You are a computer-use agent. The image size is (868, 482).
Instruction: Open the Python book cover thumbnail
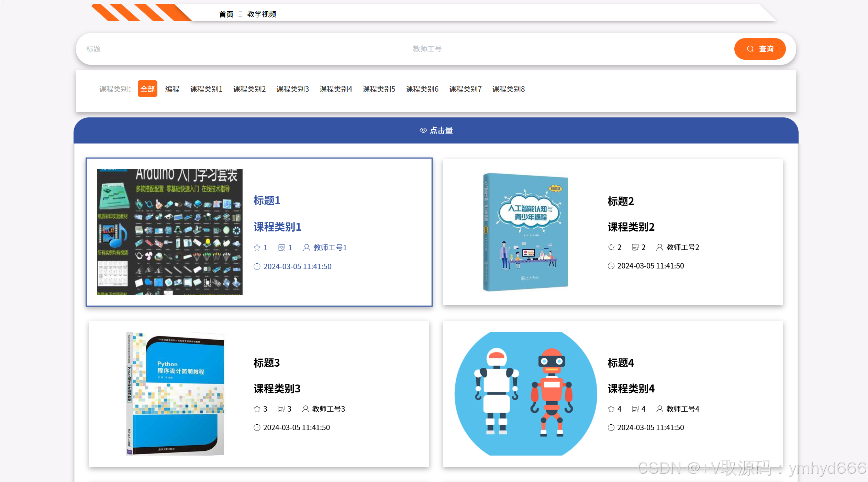(x=175, y=393)
